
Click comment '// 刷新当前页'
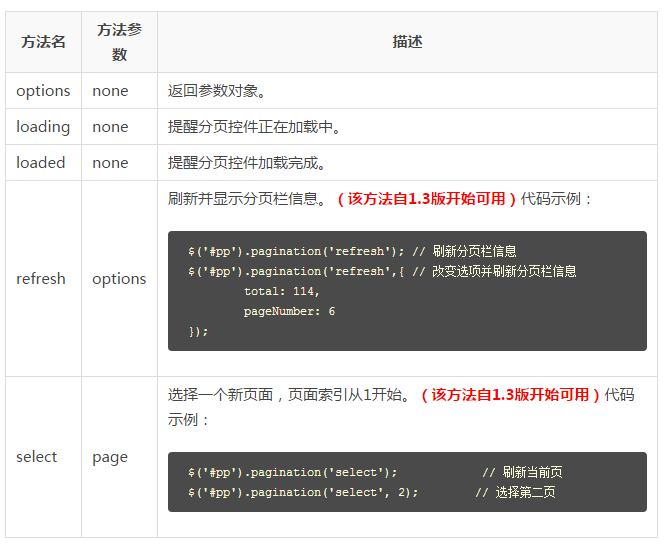click(x=522, y=472)
